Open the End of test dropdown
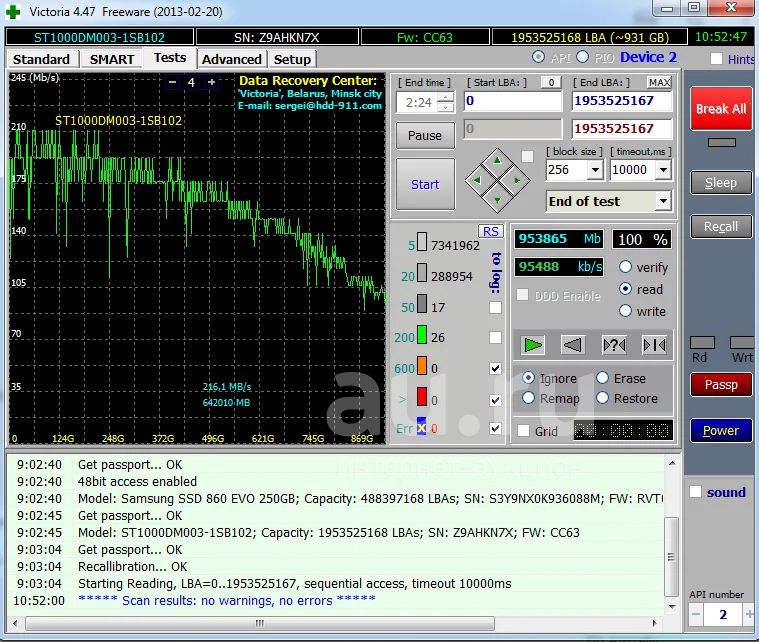 pos(663,201)
